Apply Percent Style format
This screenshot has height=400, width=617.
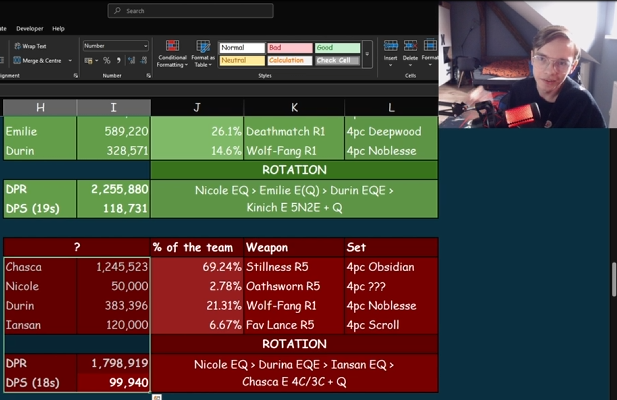pos(107,61)
